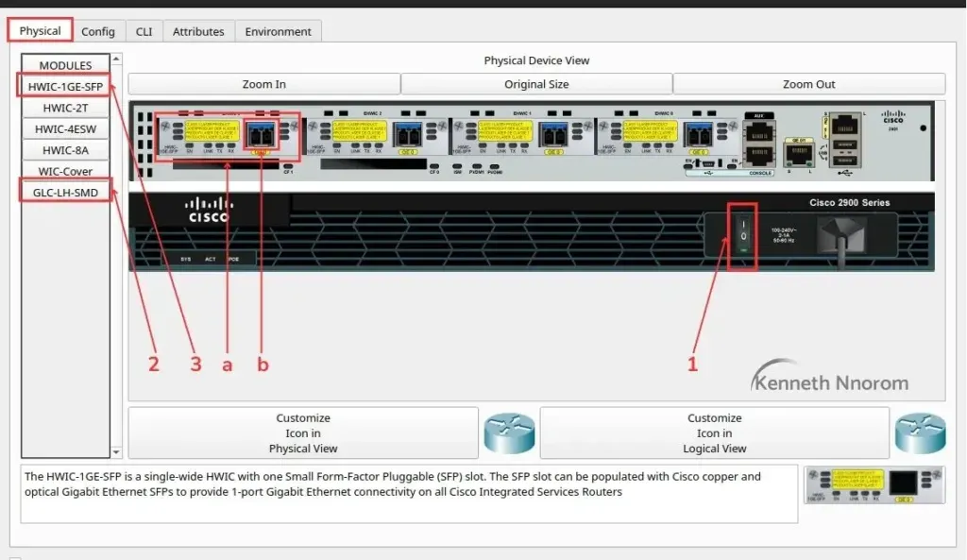
Task: Click the AUX port on the router
Action: (x=759, y=133)
